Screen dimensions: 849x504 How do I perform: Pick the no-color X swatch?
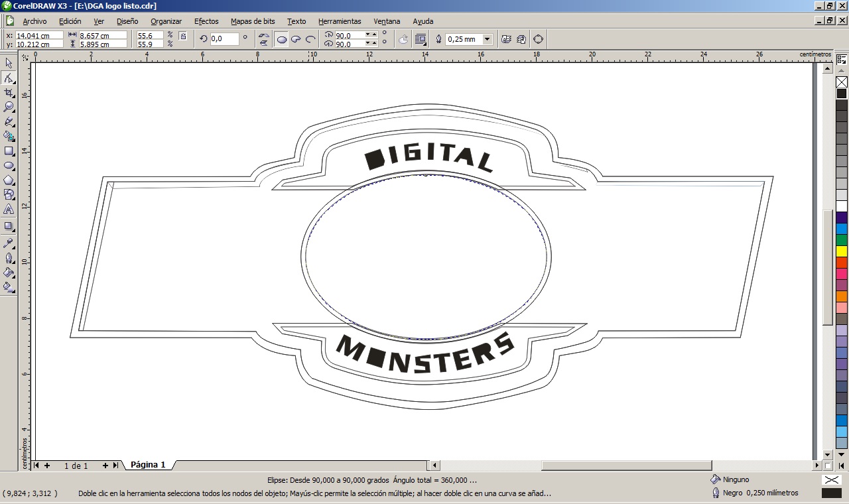pos(842,82)
